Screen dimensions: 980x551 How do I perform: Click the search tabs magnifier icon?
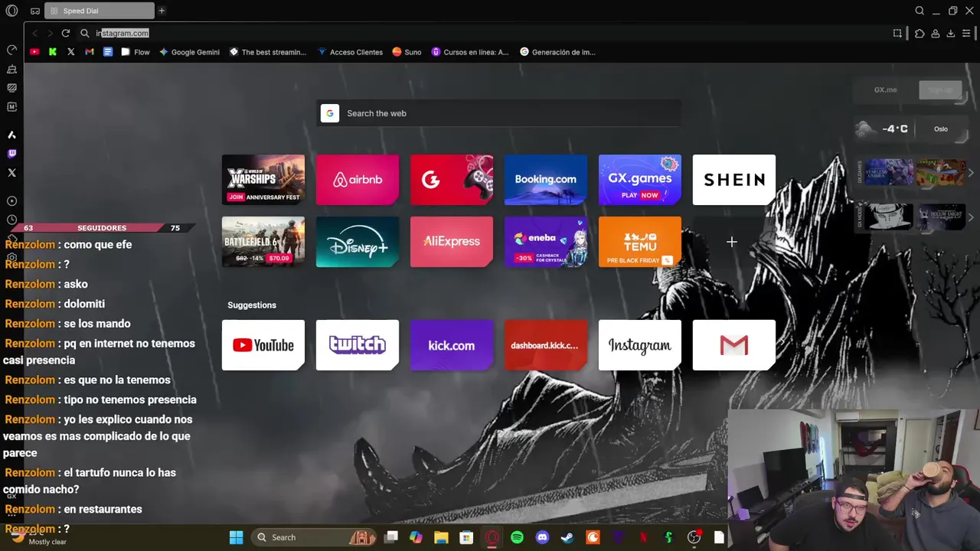pos(920,11)
